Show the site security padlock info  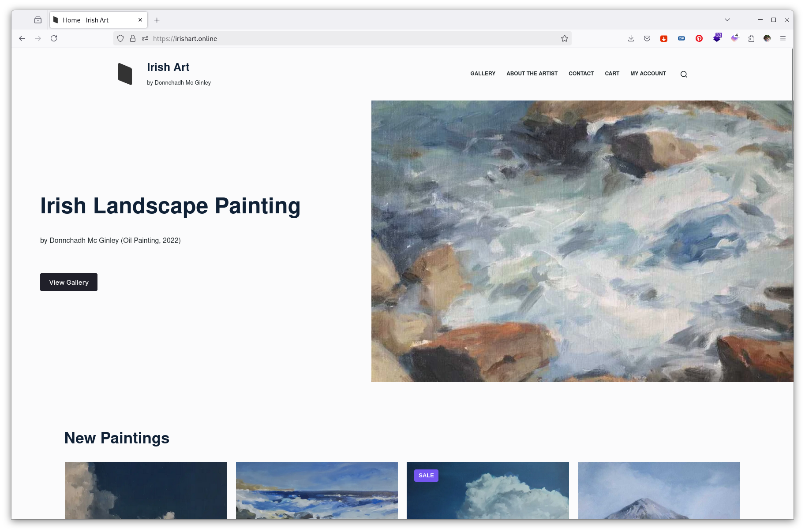[133, 38]
